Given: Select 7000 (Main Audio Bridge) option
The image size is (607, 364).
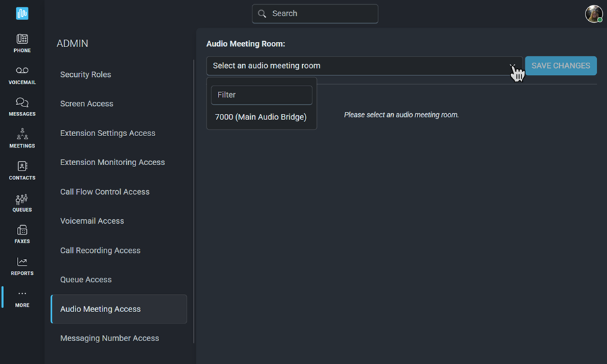Looking at the screenshot, I should (261, 117).
